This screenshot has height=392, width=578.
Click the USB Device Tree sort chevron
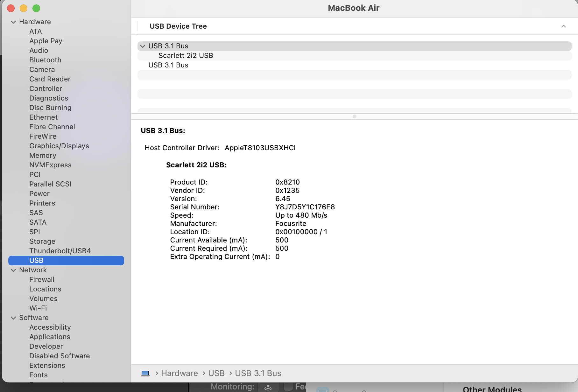tap(564, 26)
